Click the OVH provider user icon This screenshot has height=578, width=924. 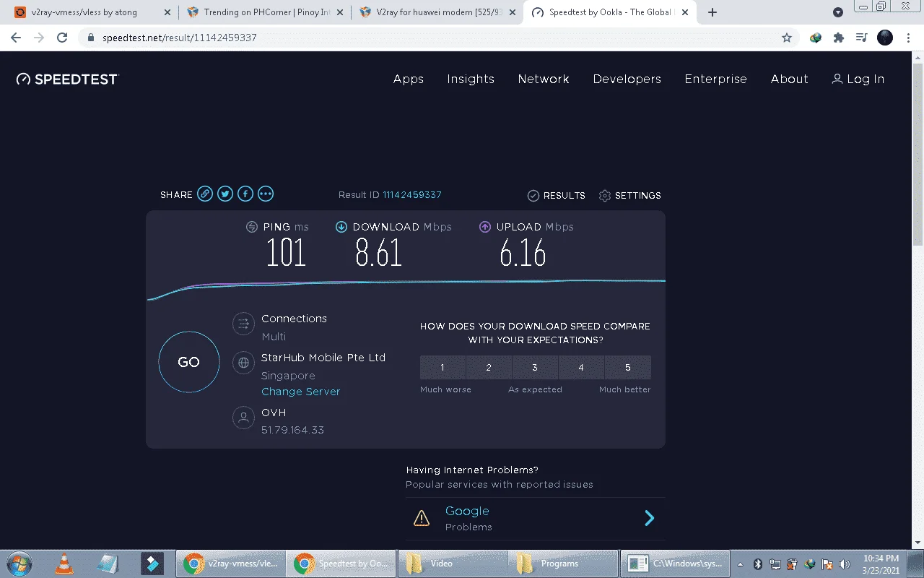(243, 418)
